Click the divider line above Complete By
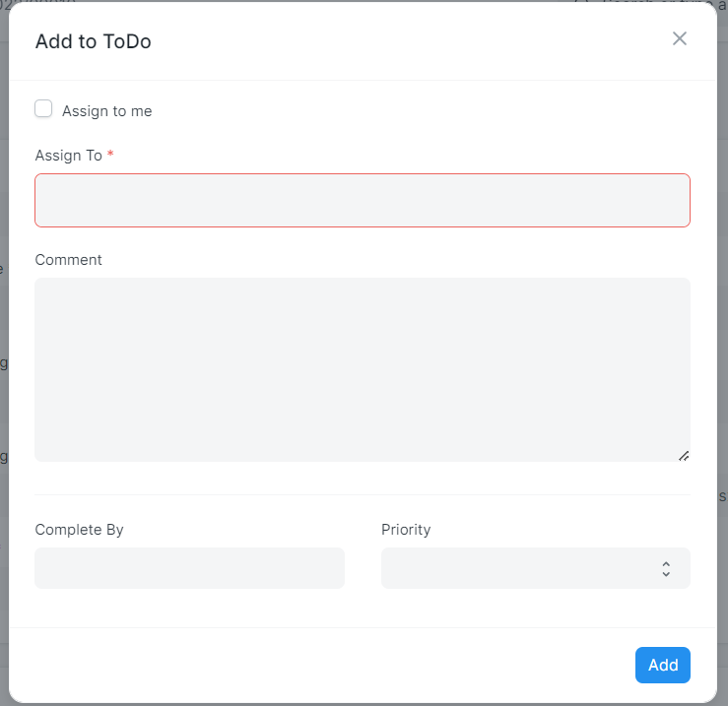This screenshot has height=706, width=728. click(362, 494)
